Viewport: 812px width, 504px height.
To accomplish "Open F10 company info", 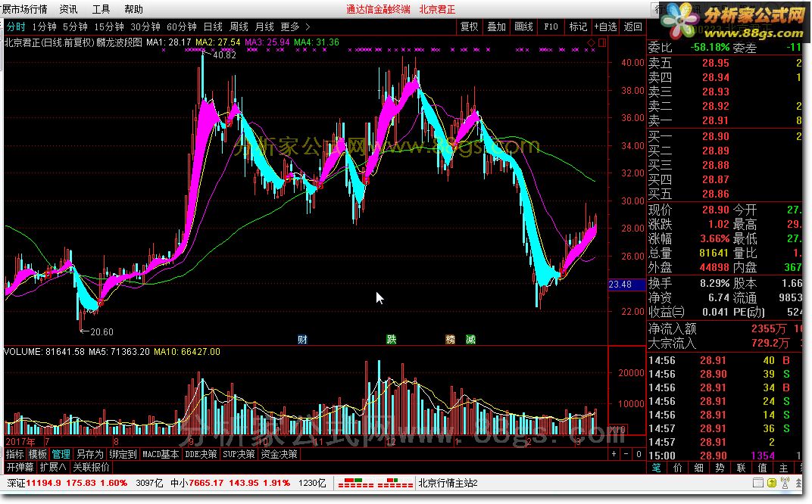I will click(551, 27).
